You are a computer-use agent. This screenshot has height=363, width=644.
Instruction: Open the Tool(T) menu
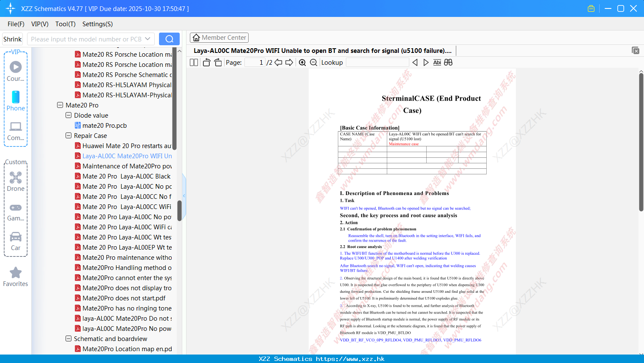point(66,24)
